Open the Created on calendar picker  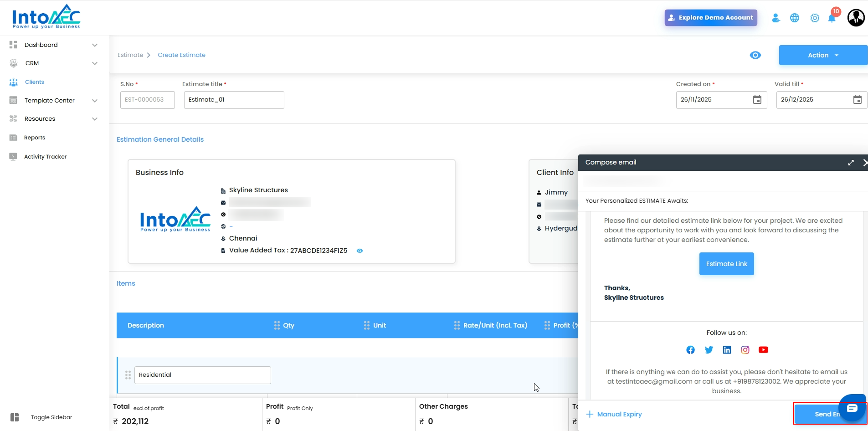tap(757, 100)
